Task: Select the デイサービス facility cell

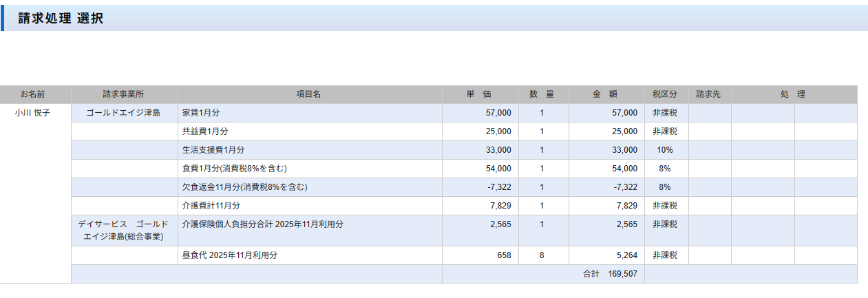Action: [124, 230]
